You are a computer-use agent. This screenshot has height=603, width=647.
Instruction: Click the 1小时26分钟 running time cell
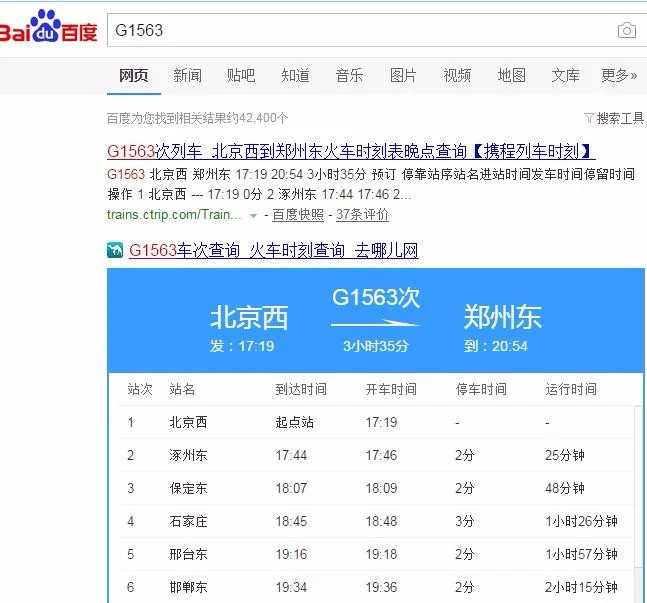coord(581,521)
